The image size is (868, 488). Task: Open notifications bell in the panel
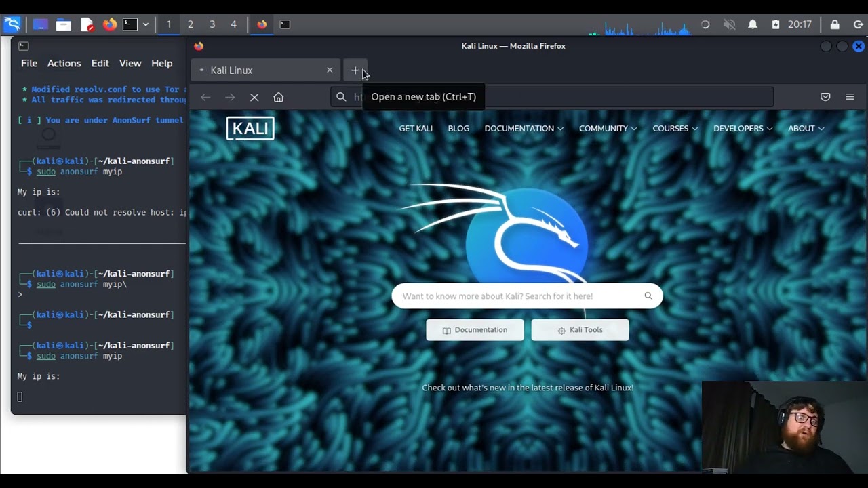click(x=753, y=24)
